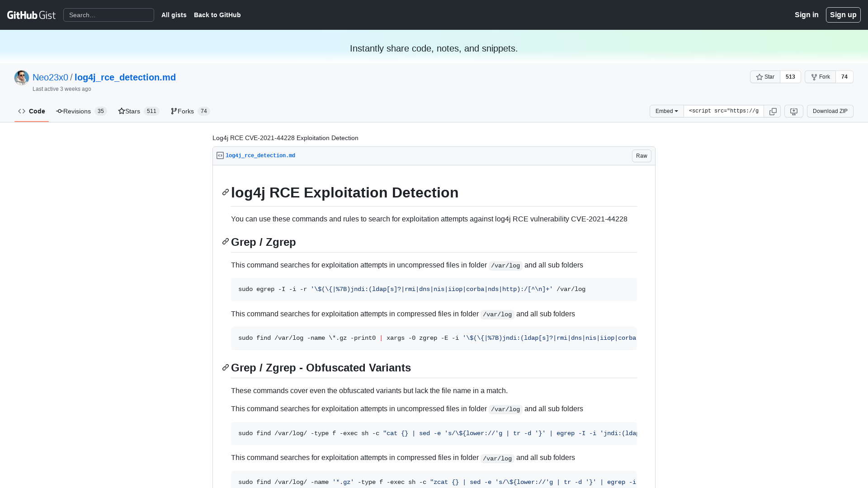Image resolution: width=868 pixels, height=488 pixels.
Task: Click anchor link icon for log4j RCE Exploitation Detection
Action: point(226,192)
